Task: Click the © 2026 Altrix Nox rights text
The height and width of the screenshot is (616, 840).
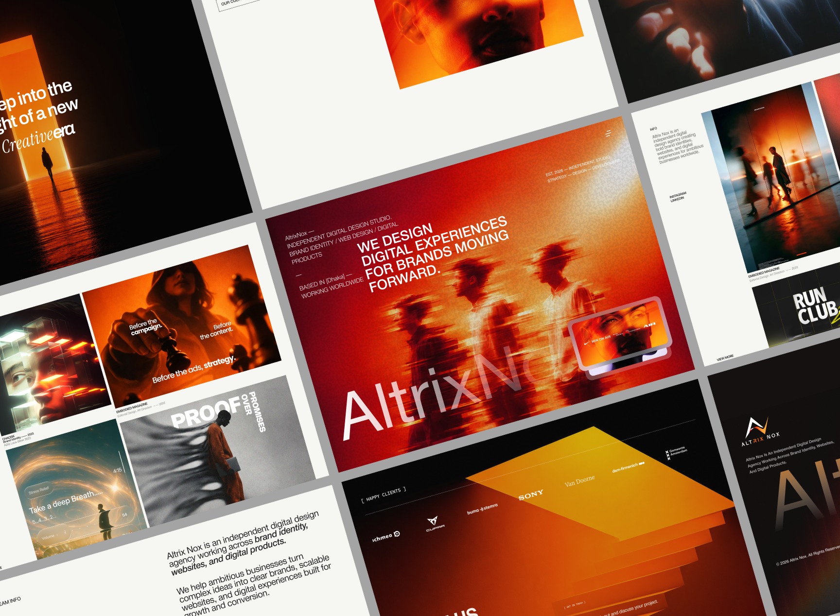Action: pos(808,556)
